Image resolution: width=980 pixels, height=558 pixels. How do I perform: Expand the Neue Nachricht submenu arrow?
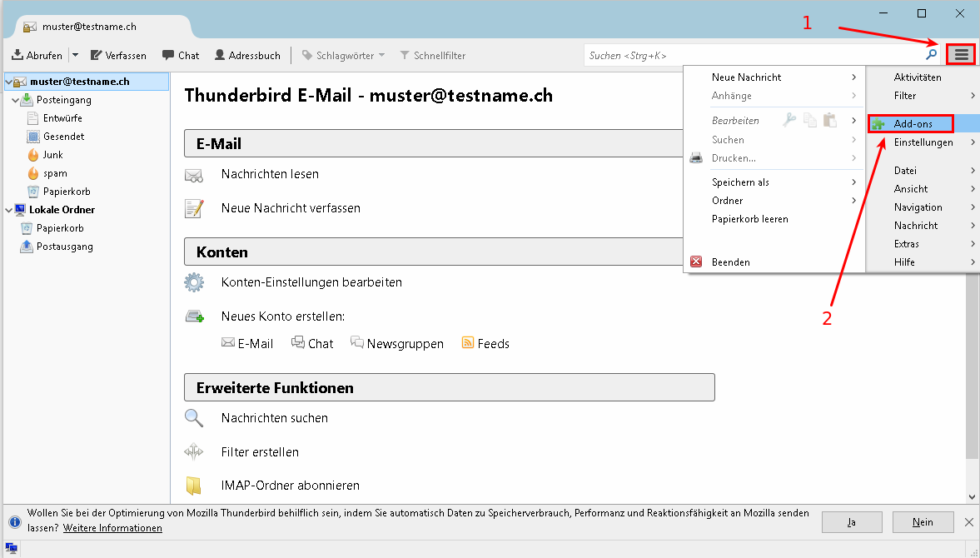click(853, 77)
